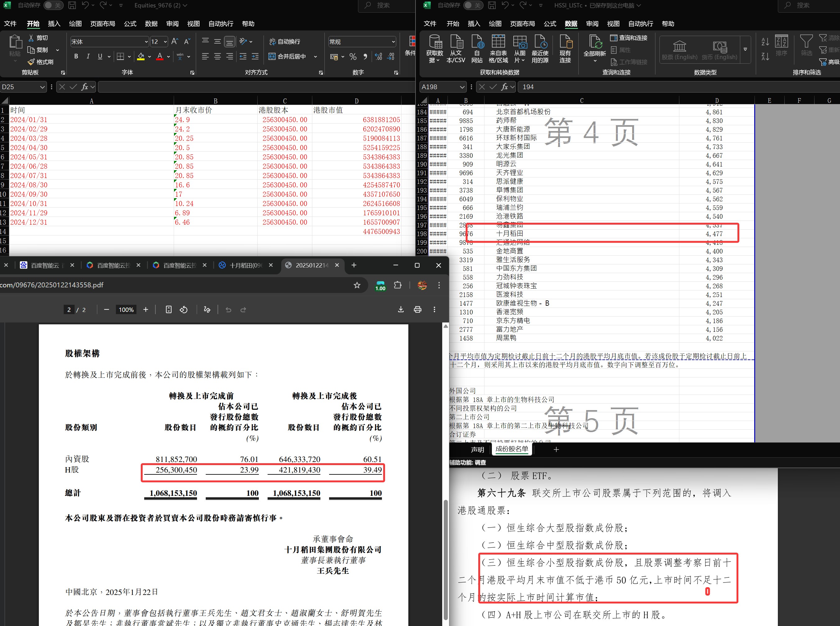Image resolution: width=840 pixels, height=626 pixels.
Task: Toggle bottom vertical alignment button
Action: (230, 42)
